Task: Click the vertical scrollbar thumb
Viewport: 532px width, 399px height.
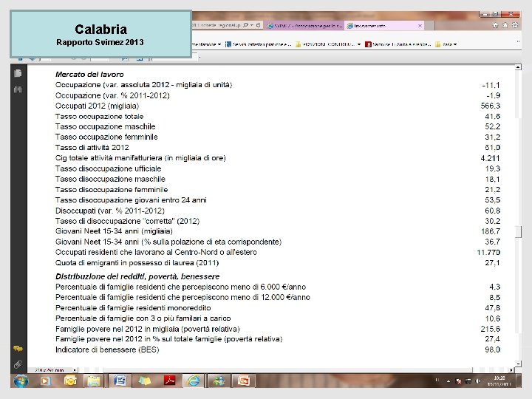Action: [518, 232]
